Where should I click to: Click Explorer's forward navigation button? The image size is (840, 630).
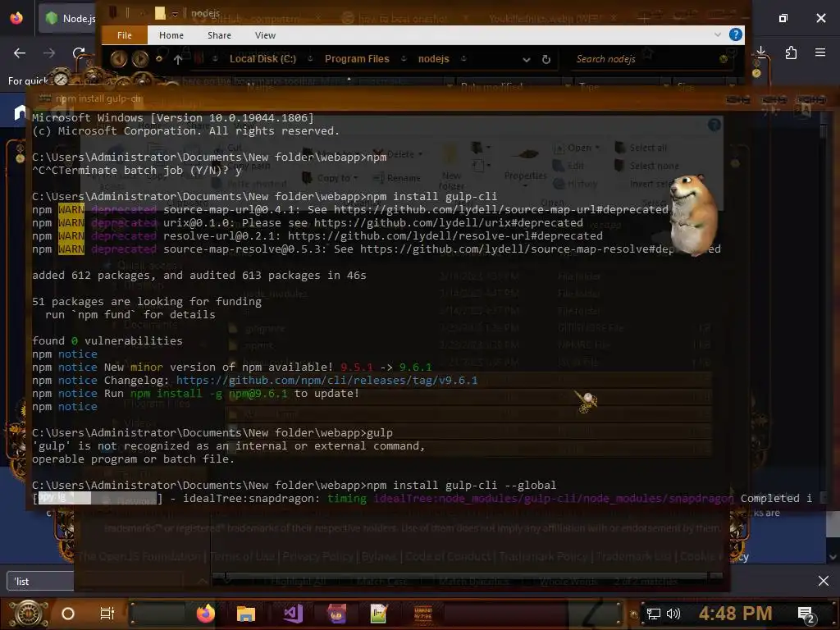pyautogui.click(x=140, y=58)
